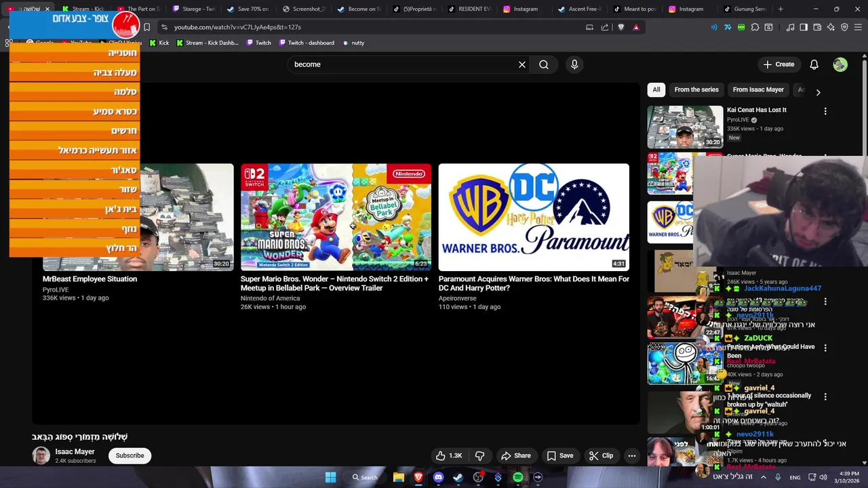Open Brave Leo AI sparkle icon
Viewport: 868px width, 488px height.
pos(831,27)
